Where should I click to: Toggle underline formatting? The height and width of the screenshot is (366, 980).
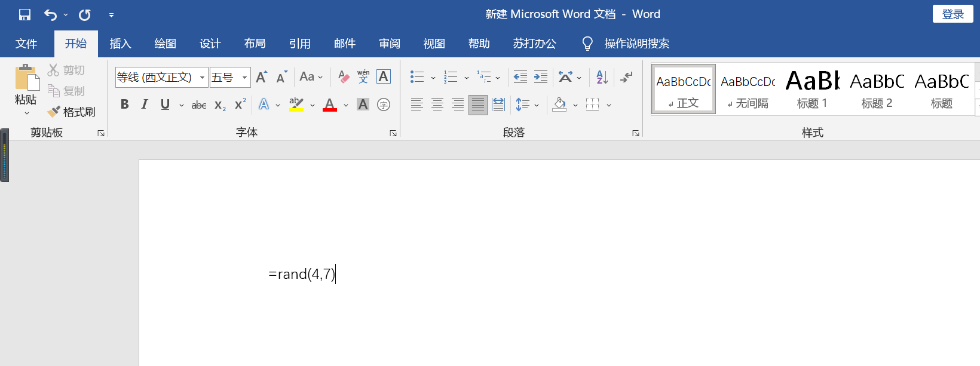point(165,104)
